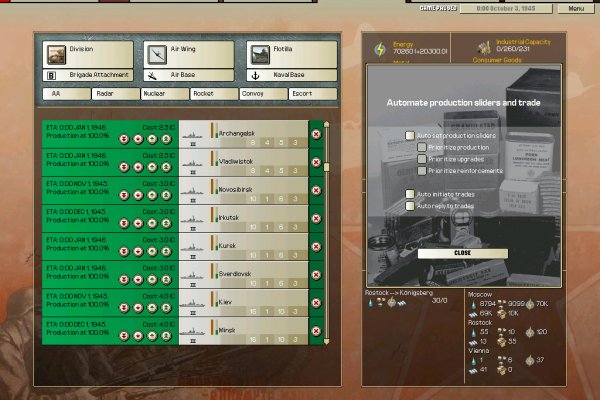Click the Flotilla ship thumbnail
Image resolution: width=600 pixels, height=400 pixels.
(x=260, y=55)
